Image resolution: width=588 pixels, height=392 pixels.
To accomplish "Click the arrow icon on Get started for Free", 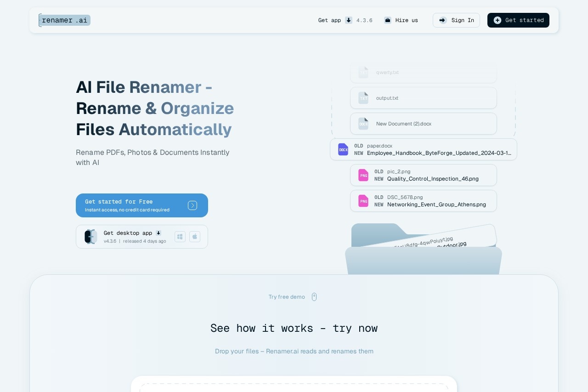I will click(x=192, y=205).
